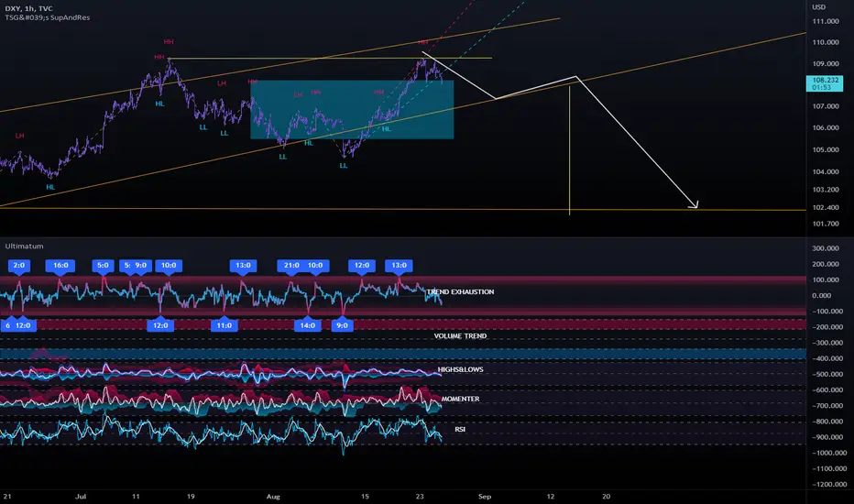This screenshot has width=854, height=504.
Task: Click the 0.000 indicator axis value
Action: 822,296
